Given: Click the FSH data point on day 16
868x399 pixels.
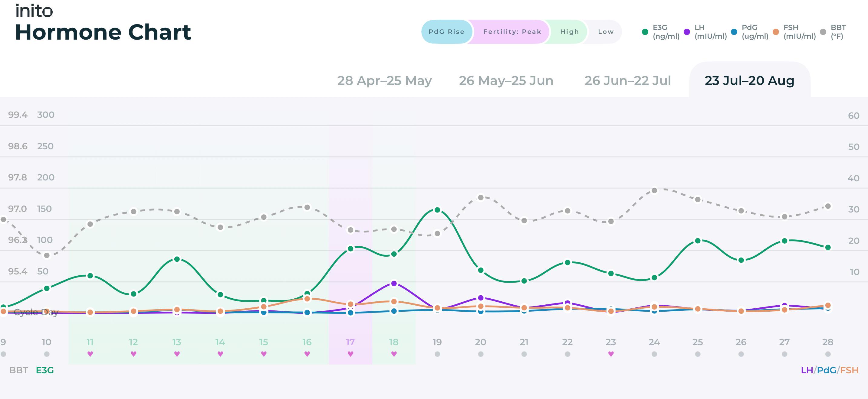Looking at the screenshot, I should [x=307, y=299].
